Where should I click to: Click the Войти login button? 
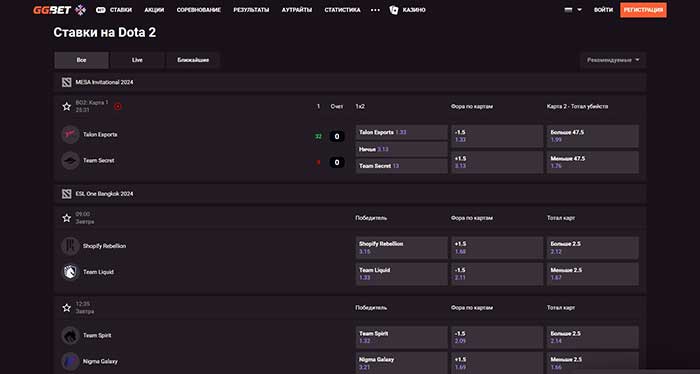[603, 10]
